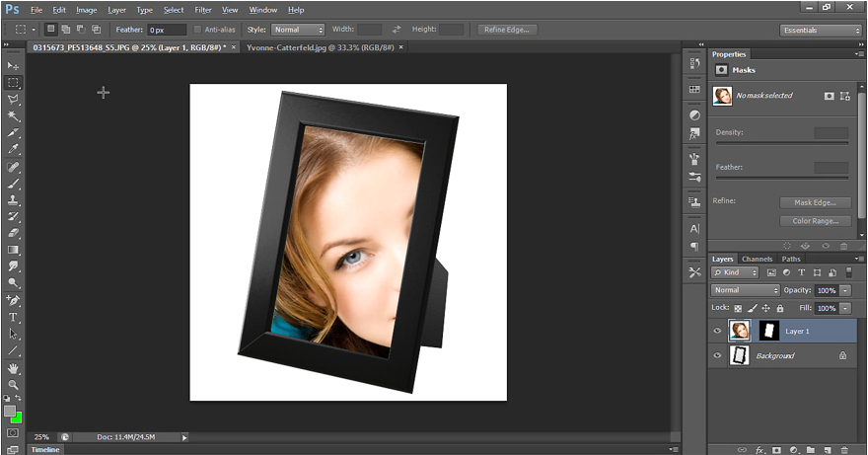Open the Style dropdown set to Normal
The height and width of the screenshot is (455, 868).
pyautogui.click(x=299, y=30)
